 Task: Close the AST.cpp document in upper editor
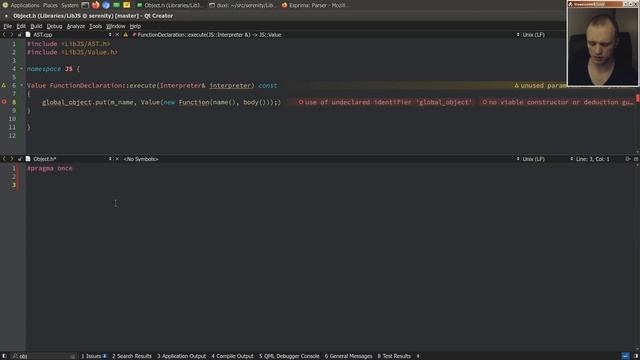click(x=117, y=35)
